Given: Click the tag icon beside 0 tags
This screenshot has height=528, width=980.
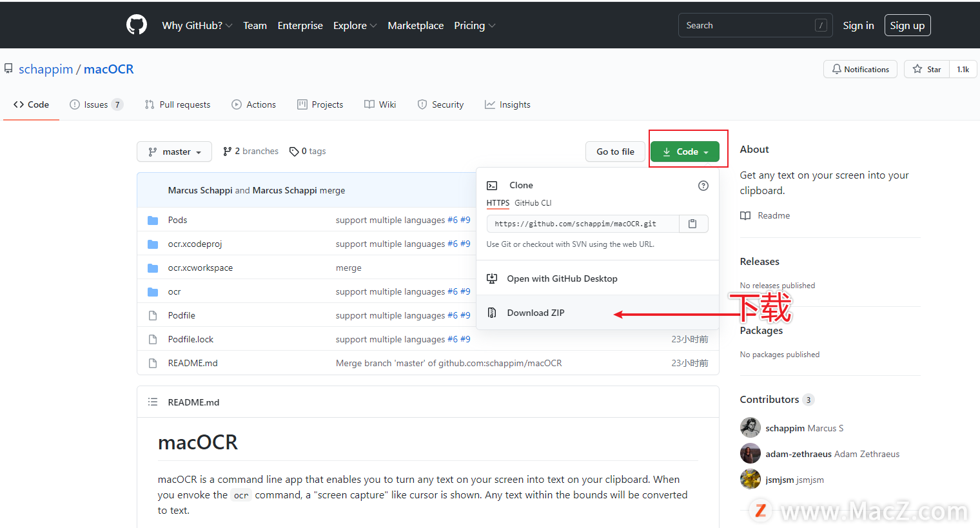Looking at the screenshot, I should click(294, 152).
